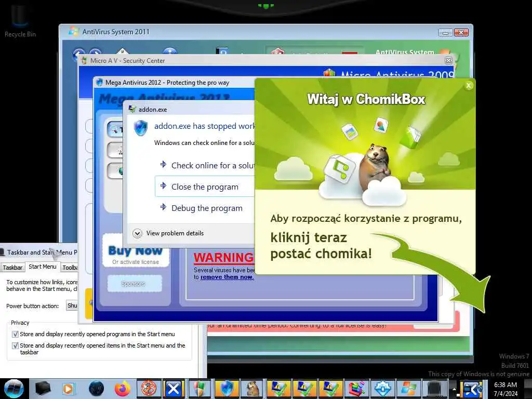Open Windows Media Player from the taskbar
The height and width of the screenshot is (399, 532).
pyautogui.click(x=69, y=389)
